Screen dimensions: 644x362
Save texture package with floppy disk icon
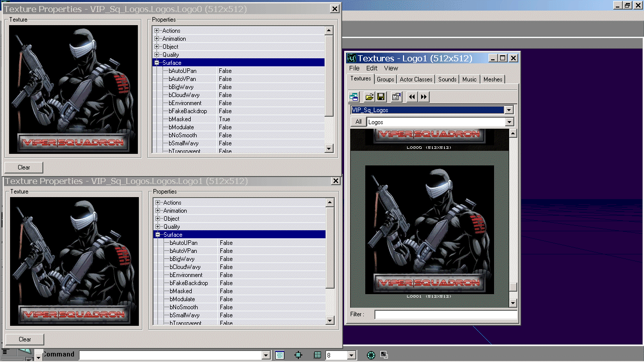click(x=381, y=97)
